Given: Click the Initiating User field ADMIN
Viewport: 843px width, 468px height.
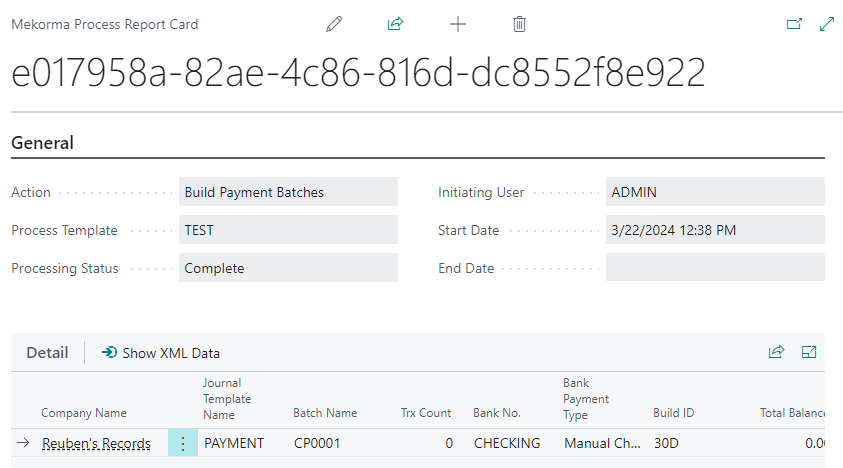Looking at the screenshot, I should 715,192.
